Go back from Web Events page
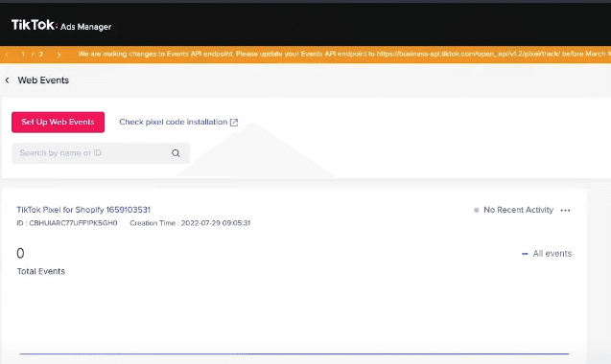Viewport: 611px width, 364px height. [7, 80]
